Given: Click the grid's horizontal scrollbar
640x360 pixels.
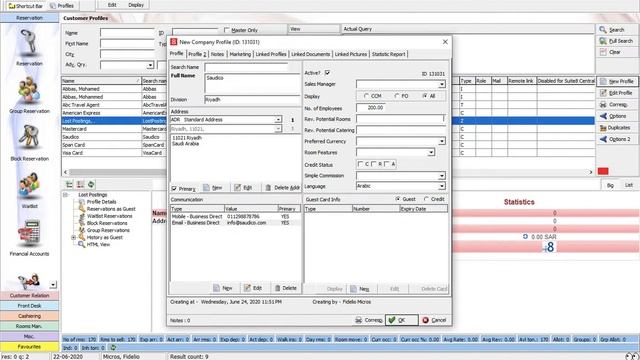Looking at the screenshot, I should 328,172.
